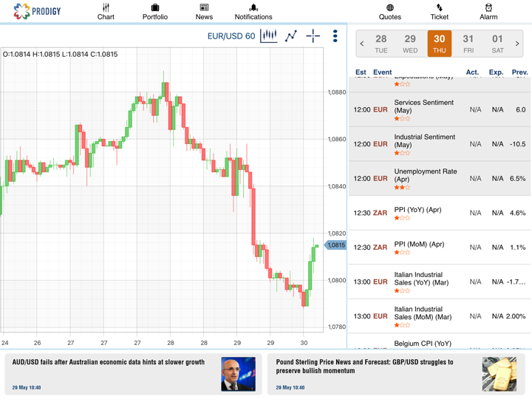This screenshot has height=399, width=532.
Task: Open the Ticket section icon
Action: pyautogui.click(x=439, y=8)
